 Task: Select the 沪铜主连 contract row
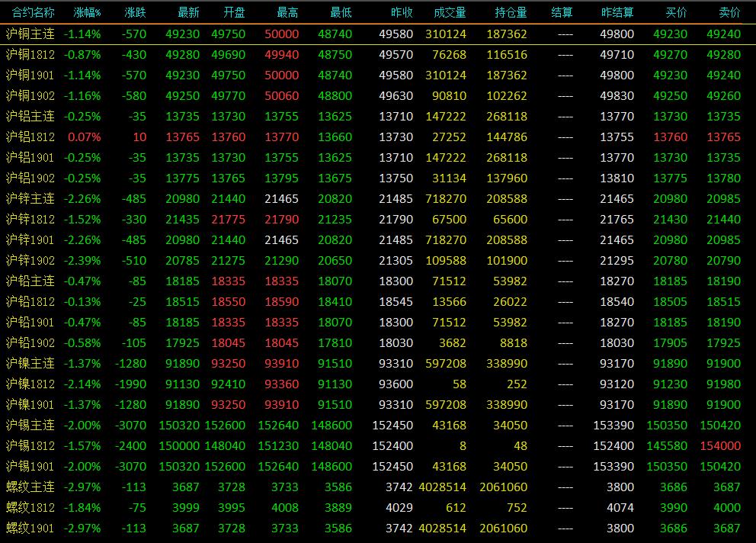point(378,34)
